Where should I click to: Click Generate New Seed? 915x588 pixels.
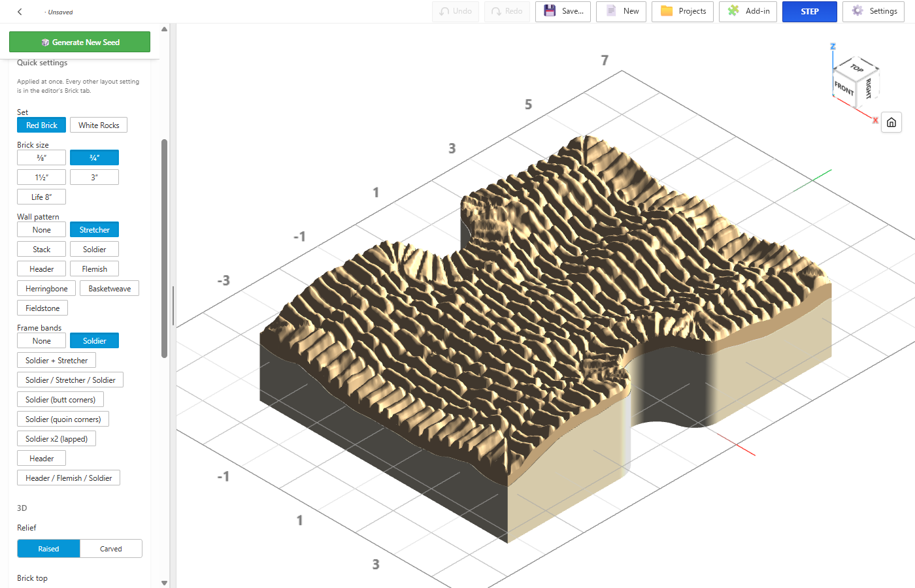tap(80, 42)
